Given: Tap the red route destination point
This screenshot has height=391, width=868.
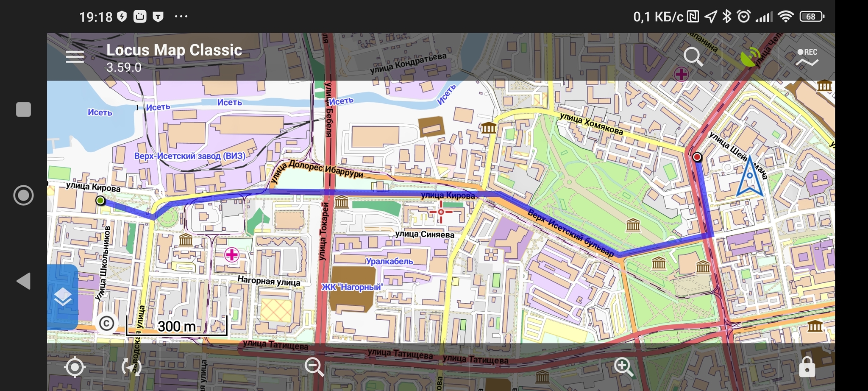Looking at the screenshot, I should (x=697, y=157).
